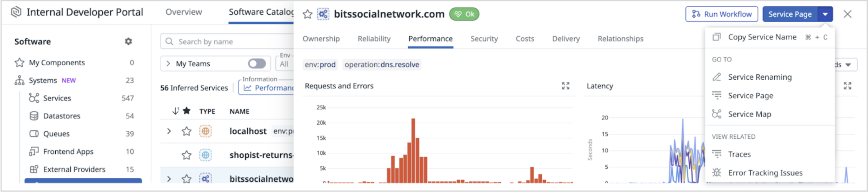Screen dimensions: 868x192
Task: Favorite bitssocialnetwork.com with the header star
Action: pos(307,14)
